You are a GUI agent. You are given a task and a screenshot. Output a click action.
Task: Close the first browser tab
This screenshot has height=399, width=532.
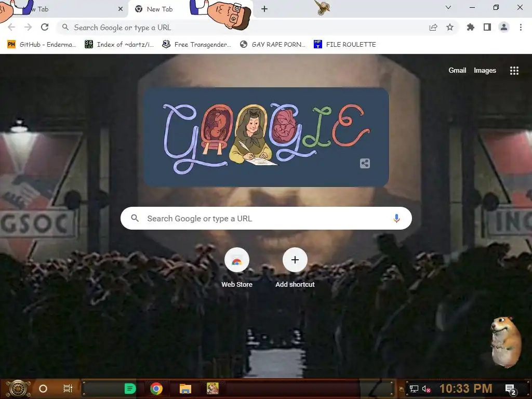[x=121, y=9]
